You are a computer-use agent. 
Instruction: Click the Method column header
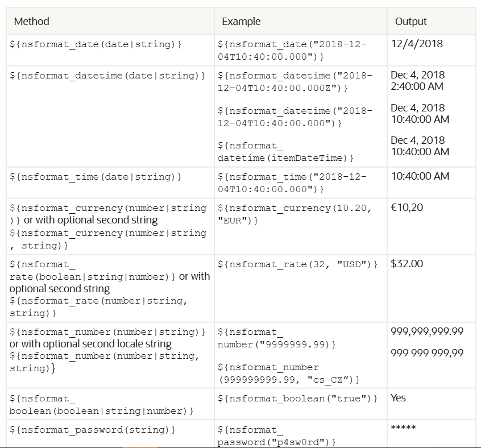pos(32,22)
